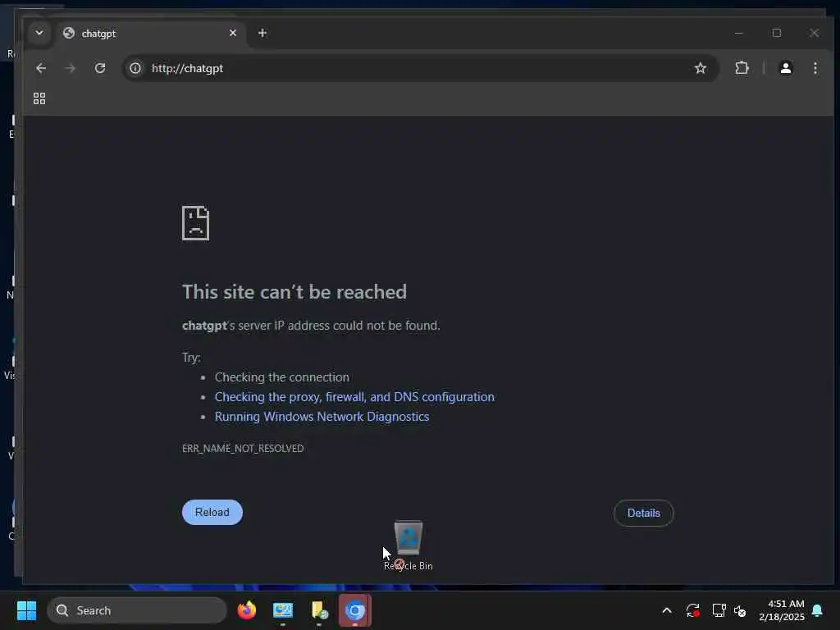The width and height of the screenshot is (840, 630).
Task: Open the Extensions puzzle icon
Action: (x=742, y=68)
